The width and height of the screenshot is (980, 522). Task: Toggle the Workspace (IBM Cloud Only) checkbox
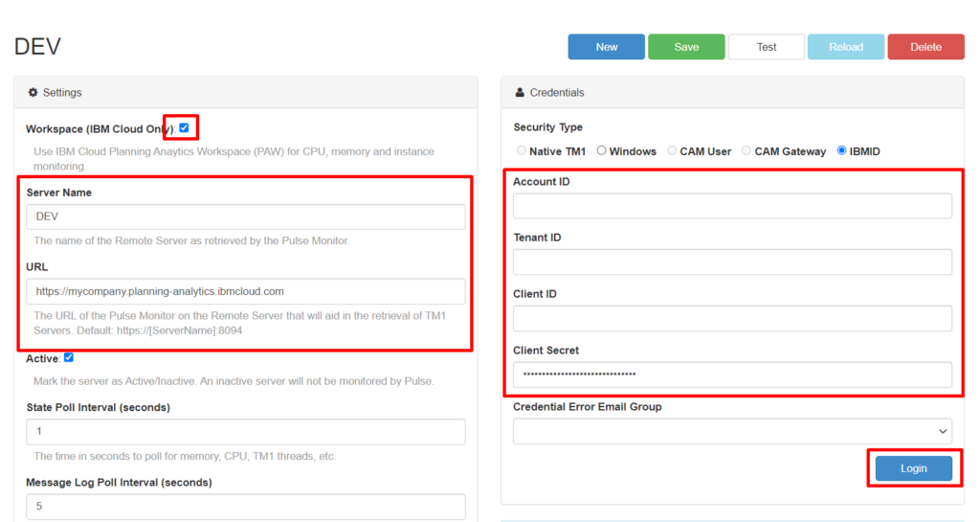click(184, 127)
